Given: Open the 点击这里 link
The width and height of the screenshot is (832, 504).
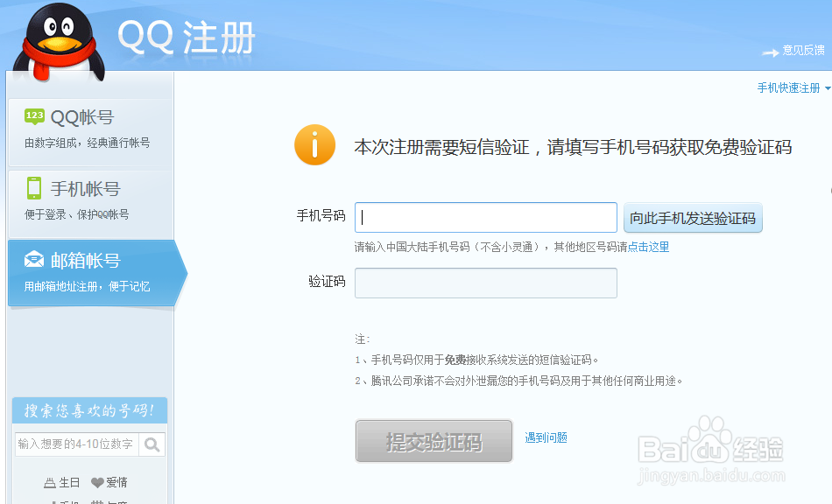Looking at the screenshot, I should tap(648, 247).
